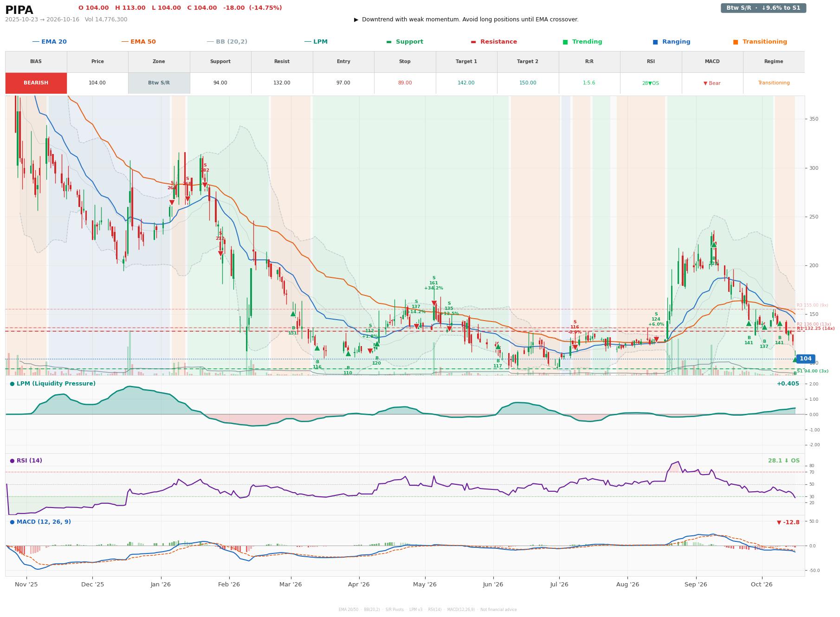The width and height of the screenshot is (840, 617).
Task: Click the blue 104 current price tag
Action: click(806, 359)
